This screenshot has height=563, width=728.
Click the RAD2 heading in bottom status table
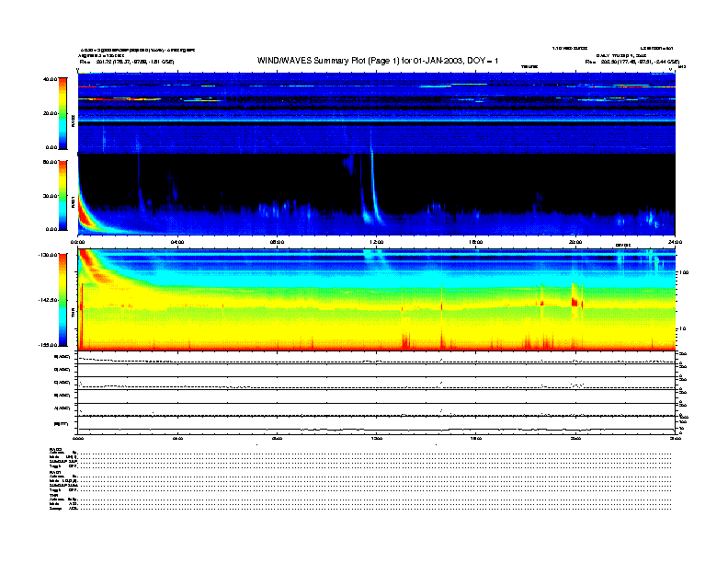(x=56, y=449)
